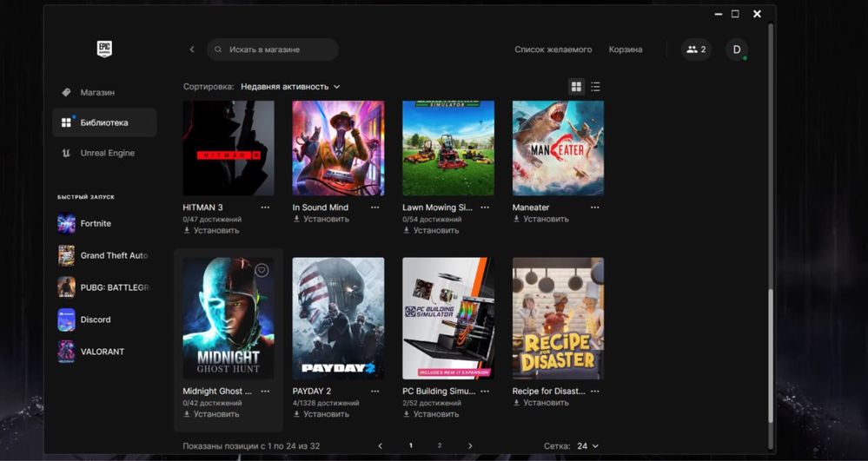Favorite Midnight Ghost Hunt with heart icon
Image resolution: width=868 pixels, height=461 pixels.
[262, 270]
